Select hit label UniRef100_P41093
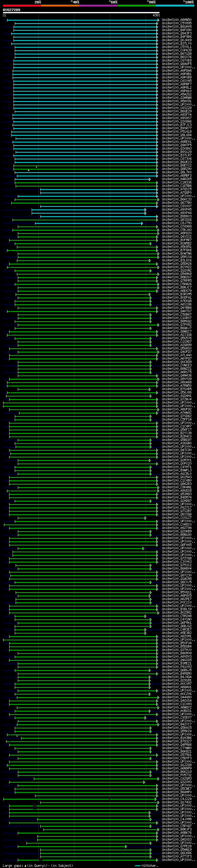This screenshot has width=197, height=868. pyautogui.click(x=177, y=667)
